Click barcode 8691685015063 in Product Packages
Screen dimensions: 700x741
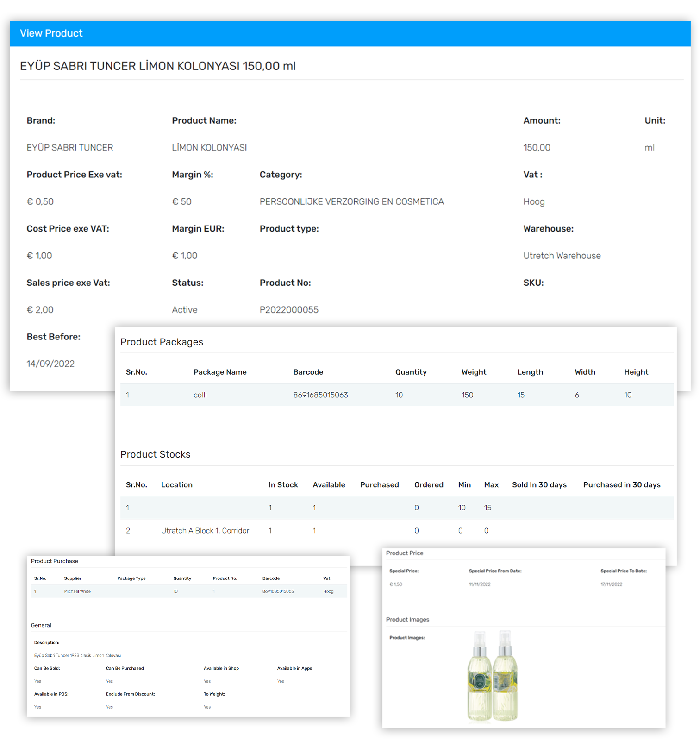pyautogui.click(x=320, y=395)
